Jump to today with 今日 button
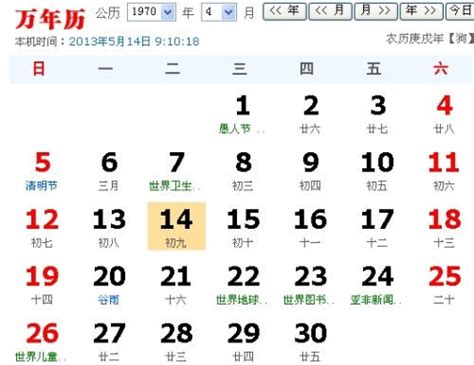 tap(460, 11)
